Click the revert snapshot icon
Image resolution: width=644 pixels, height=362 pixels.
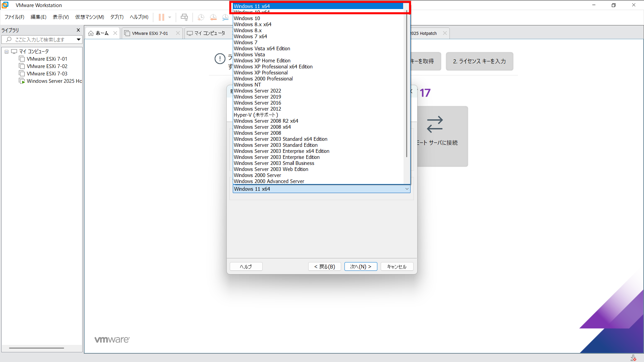pyautogui.click(x=213, y=17)
